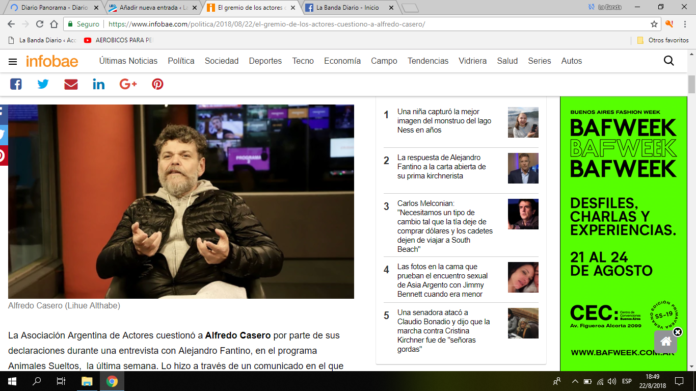This screenshot has width=696, height=391.
Task: Switch to Añadir nueva entrada tab
Action: click(153, 8)
